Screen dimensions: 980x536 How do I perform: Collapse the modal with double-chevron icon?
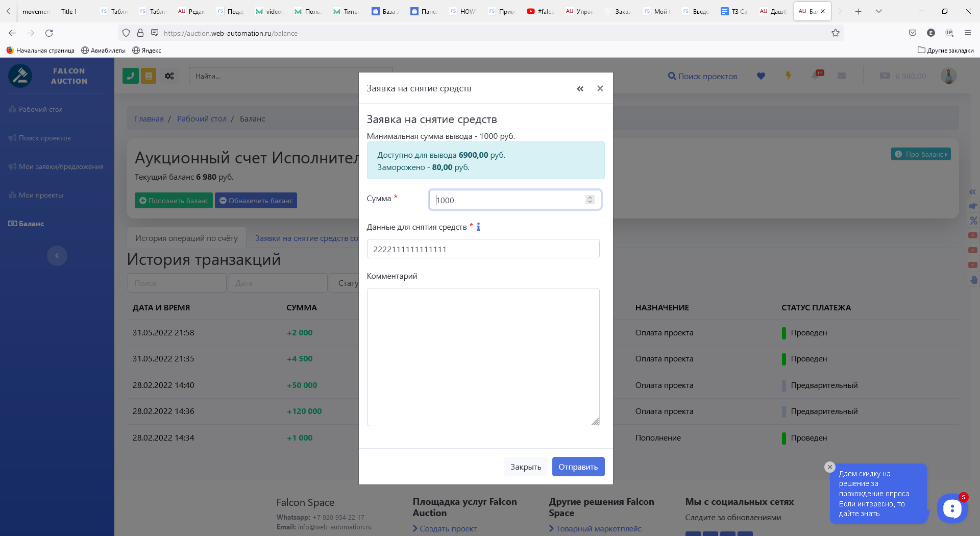tap(580, 89)
